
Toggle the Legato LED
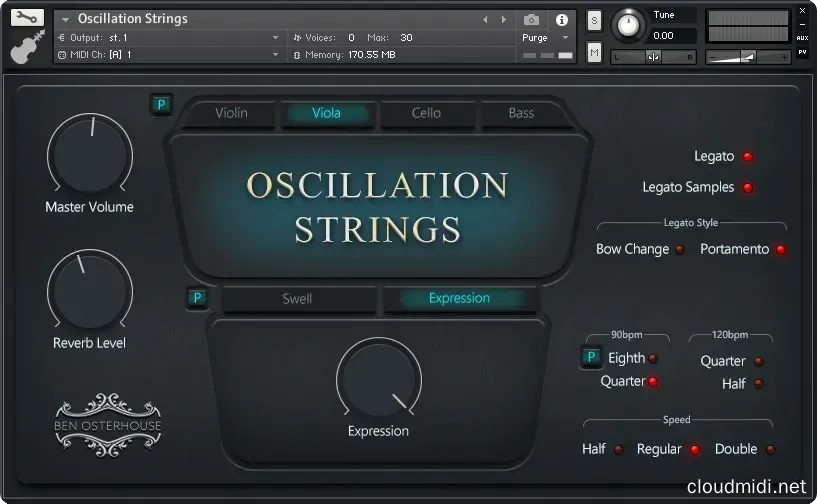(747, 157)
